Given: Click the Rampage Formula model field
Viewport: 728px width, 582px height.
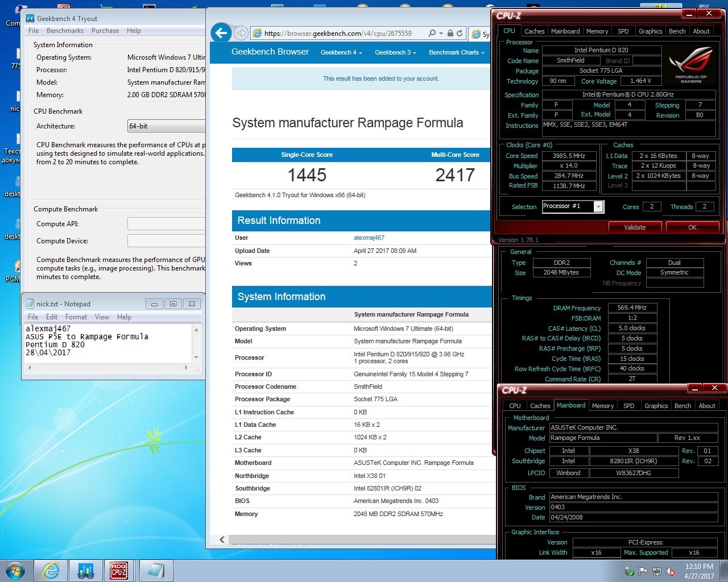Looking at the screenshot, I should point(602,438).
